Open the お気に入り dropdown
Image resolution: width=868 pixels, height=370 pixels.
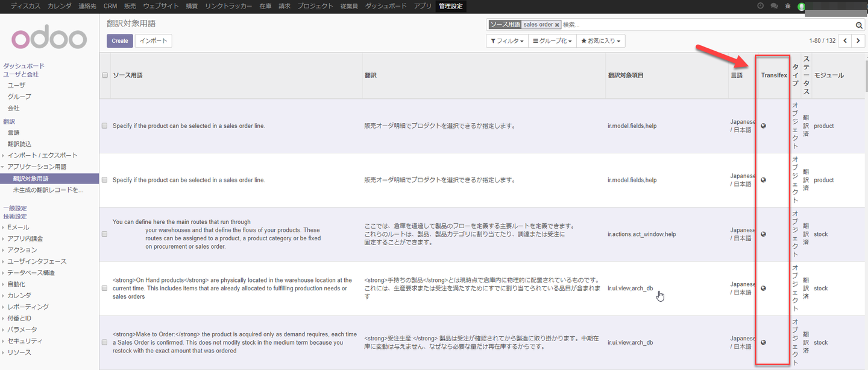click(x=600, y=41)
